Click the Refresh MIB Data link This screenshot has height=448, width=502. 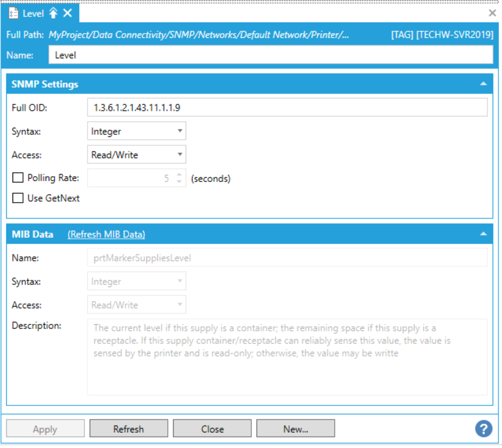point(106,235)
